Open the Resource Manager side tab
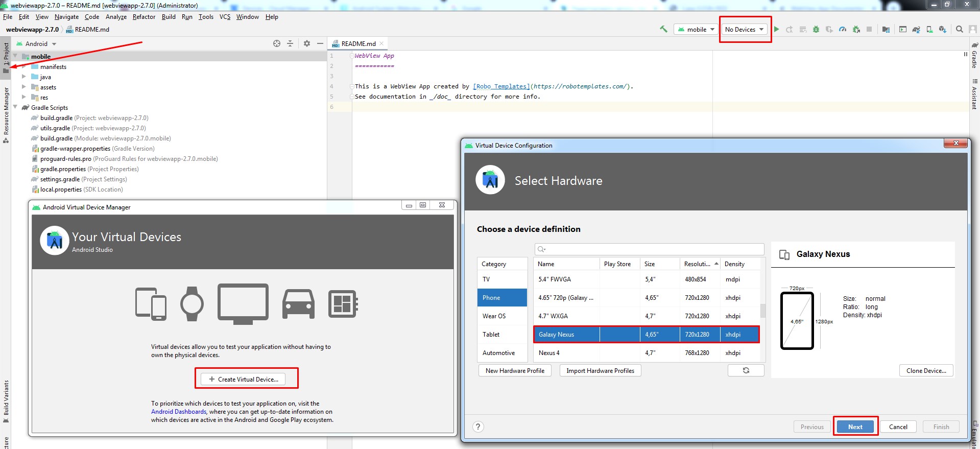Image resolution: width=980 pixels, height=449 pixels. [x=6, y=115]
